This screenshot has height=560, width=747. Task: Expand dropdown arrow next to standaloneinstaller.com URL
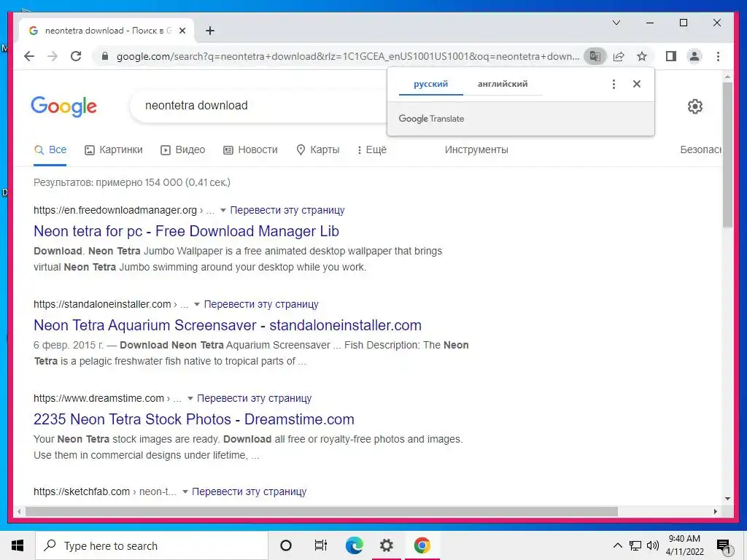click(196, 304)
